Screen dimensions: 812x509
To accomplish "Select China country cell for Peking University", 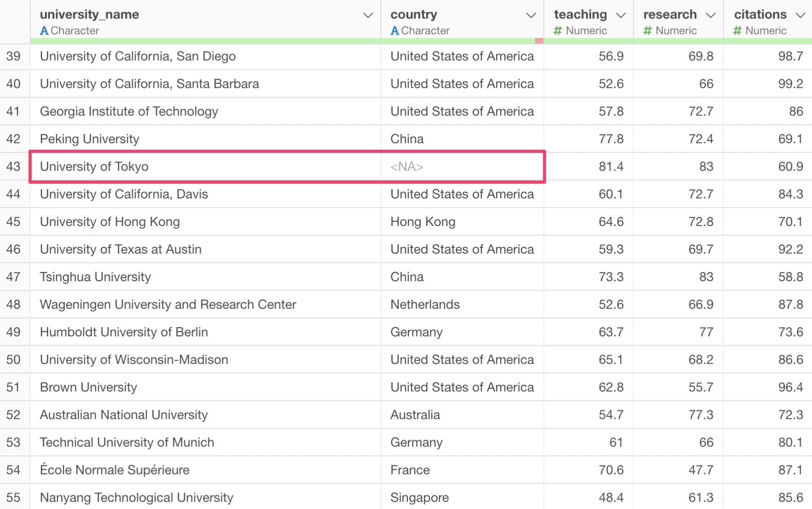I will [x=462, y=139].
